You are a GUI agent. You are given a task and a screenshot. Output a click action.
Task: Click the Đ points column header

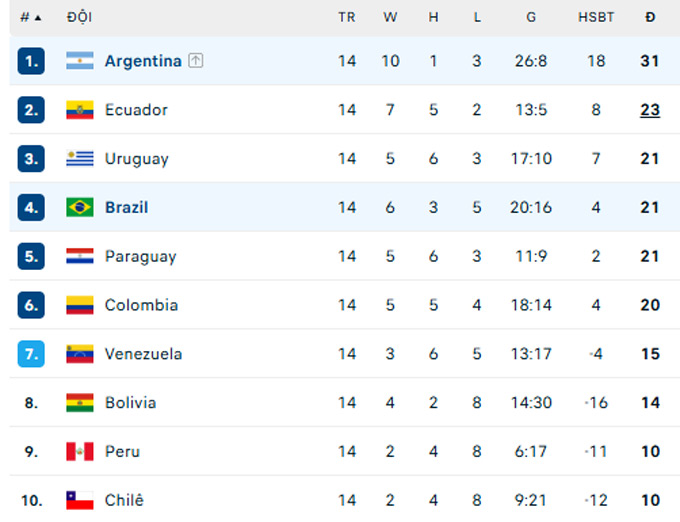pyautogui.click(x=650, y=17)
